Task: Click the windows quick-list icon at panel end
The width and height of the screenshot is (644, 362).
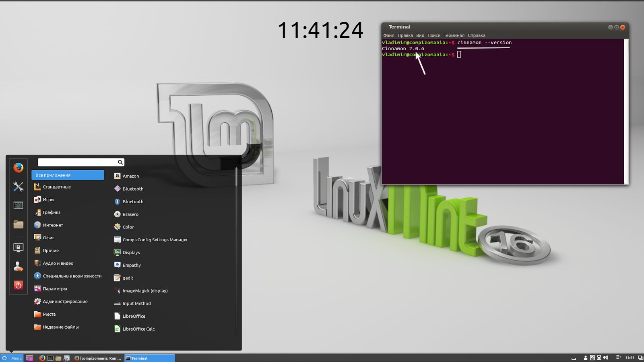Action: (640, 358)
